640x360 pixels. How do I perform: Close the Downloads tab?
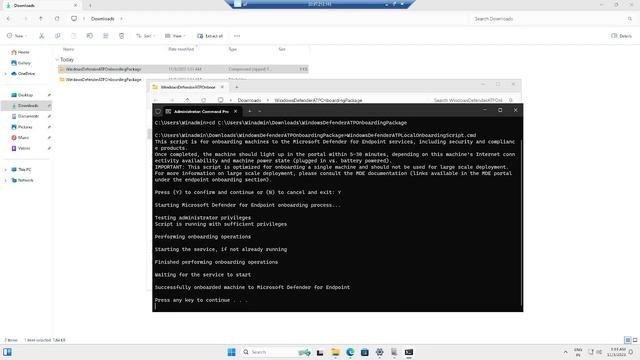[x=75, y=6]
